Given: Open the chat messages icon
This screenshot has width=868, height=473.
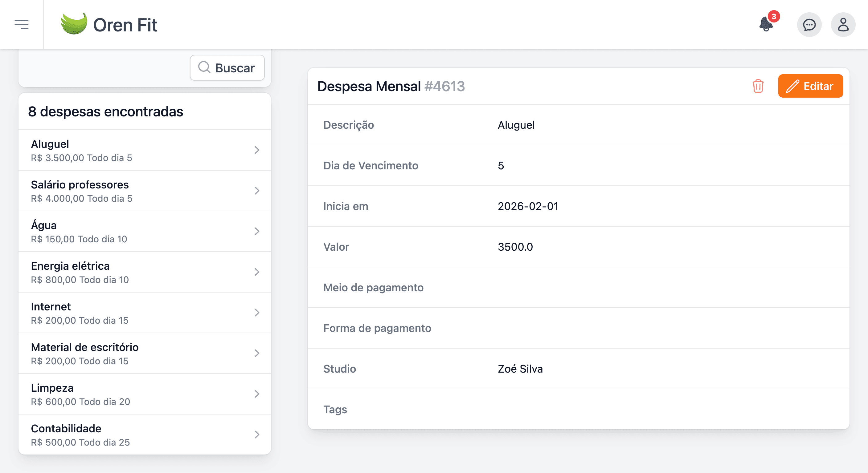Looking at the screenshot, I should click(x=809, y=25).
